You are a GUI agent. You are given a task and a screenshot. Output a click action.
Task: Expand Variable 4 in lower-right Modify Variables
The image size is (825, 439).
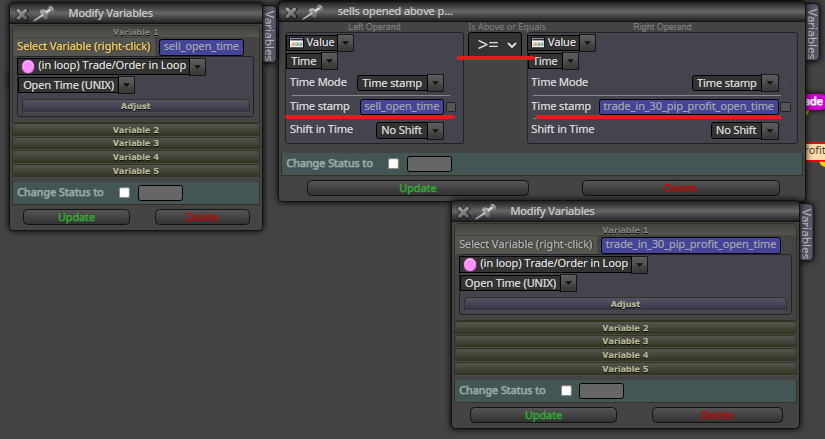coord(625,355)
